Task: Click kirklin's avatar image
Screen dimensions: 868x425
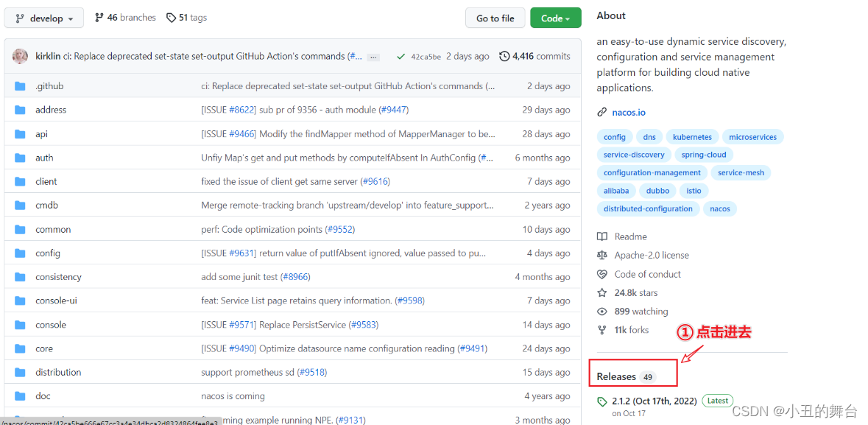Action: coord(21,56)
